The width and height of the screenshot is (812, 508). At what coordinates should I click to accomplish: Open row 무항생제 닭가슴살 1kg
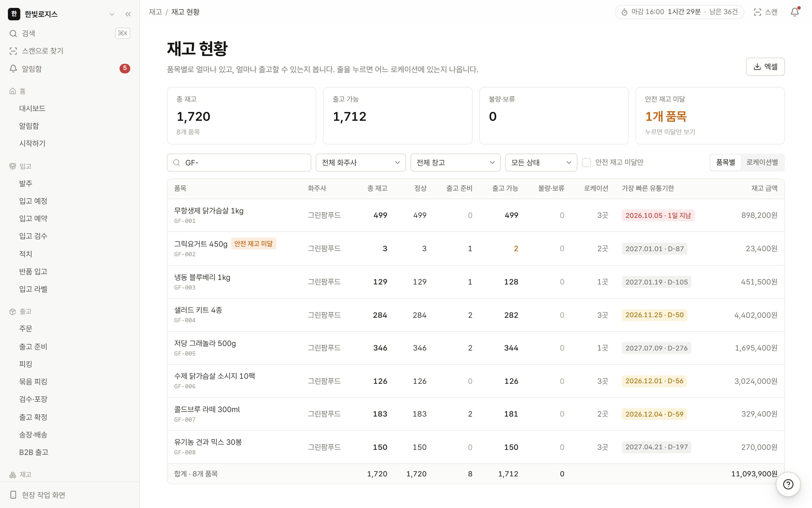tap(475, 215)
